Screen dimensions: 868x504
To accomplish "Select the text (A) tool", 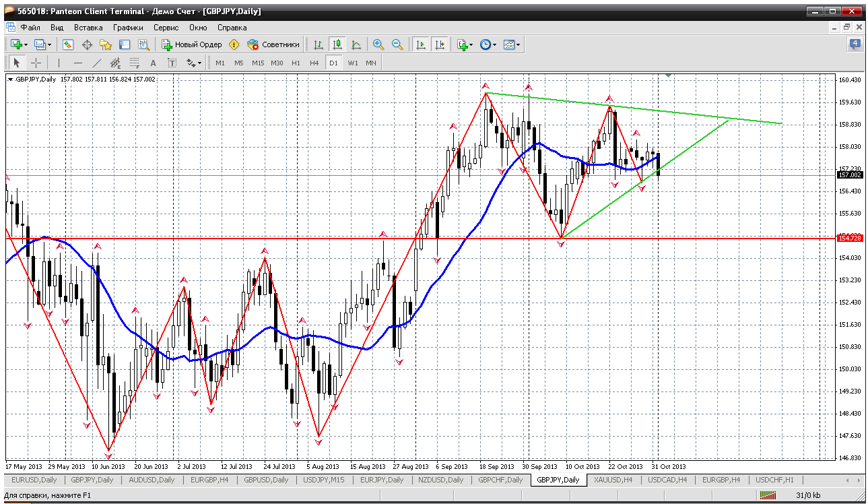I will pos(153,63).
